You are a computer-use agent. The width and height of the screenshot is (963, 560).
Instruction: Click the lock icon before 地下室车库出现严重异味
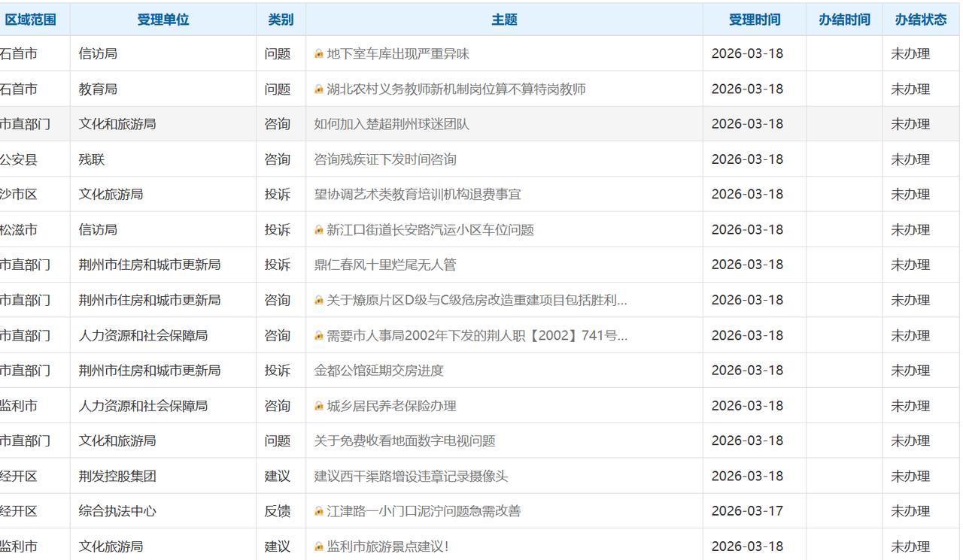click(x=318, y=53)
